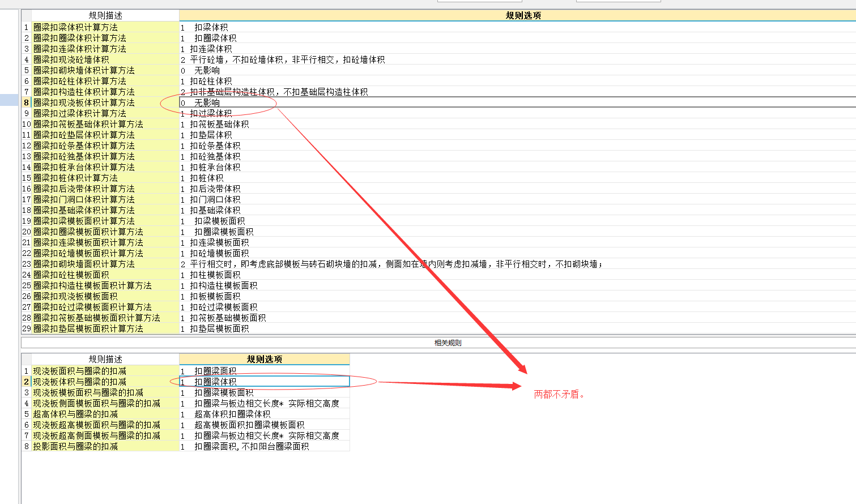
Task: Select rule row 圈梁扣砼墙模板面积计算方法
Action: coord(105,253)
